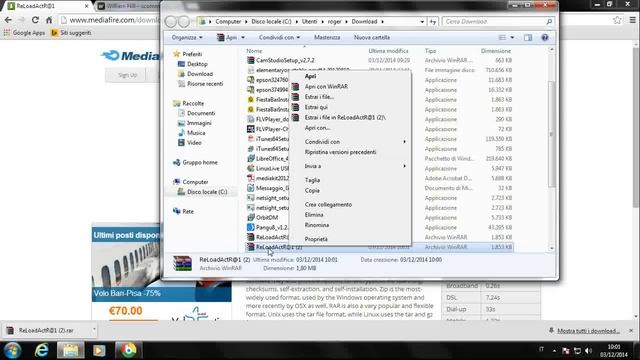
Task: Open downloaded ReLoadActR@1 (2).rar in download bar
Action: 46,330
